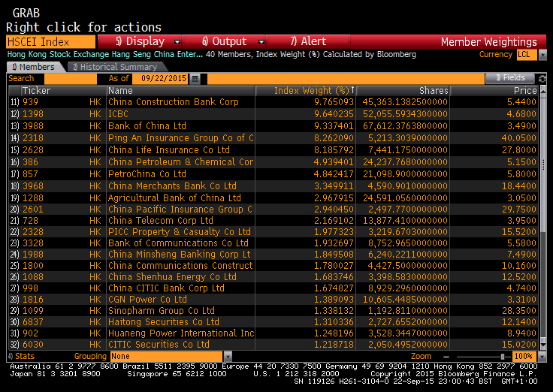Expand the Grouping None dropdown
Screen dimensions: 553x392
228,357
